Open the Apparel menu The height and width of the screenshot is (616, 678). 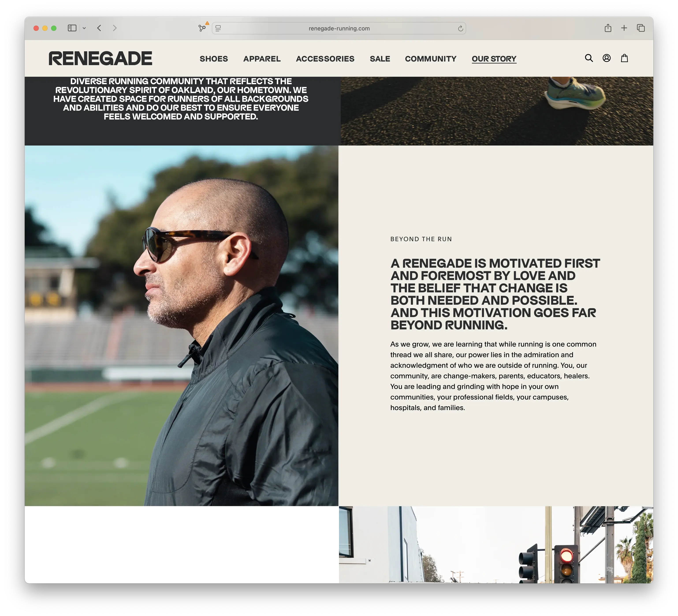click(262, 59)
